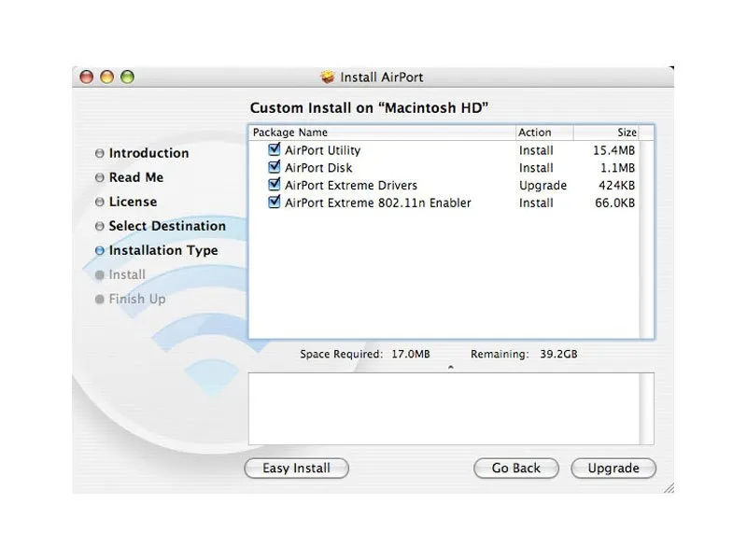Start installation with the Upgrade button
The width and height of the screenshot is (747, 560).
pos(613,469)
